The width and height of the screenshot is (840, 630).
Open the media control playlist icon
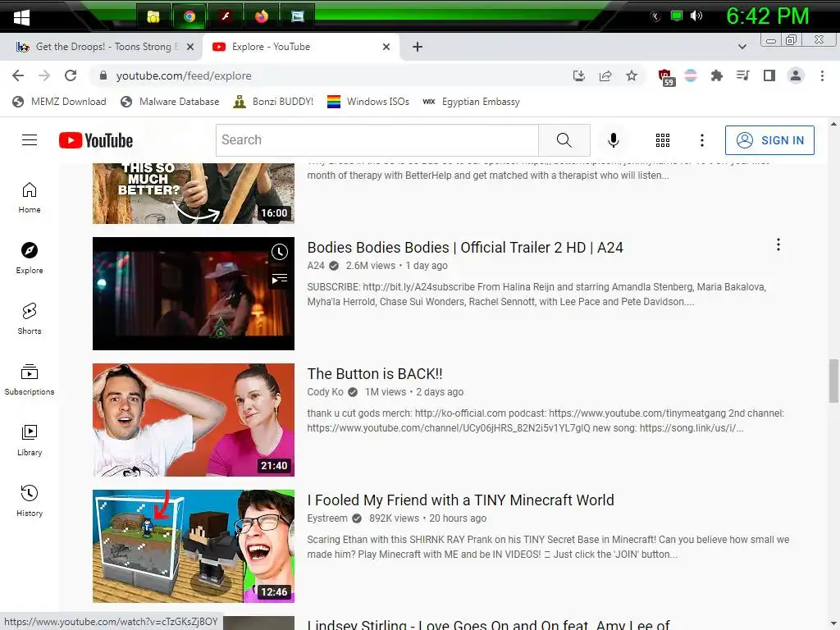tap(742, 75)
